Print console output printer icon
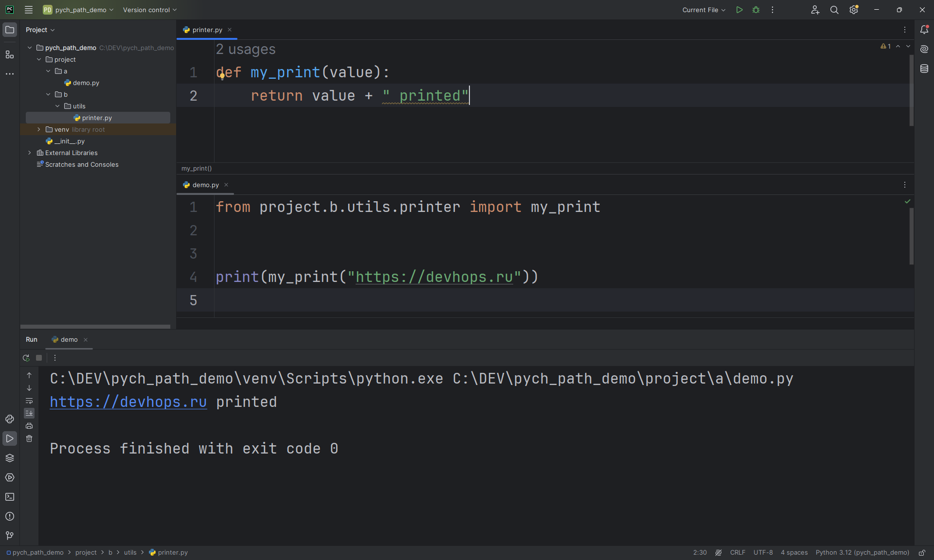Image resolution: width=934 pixels, height=560 pixels. [29, 426]
